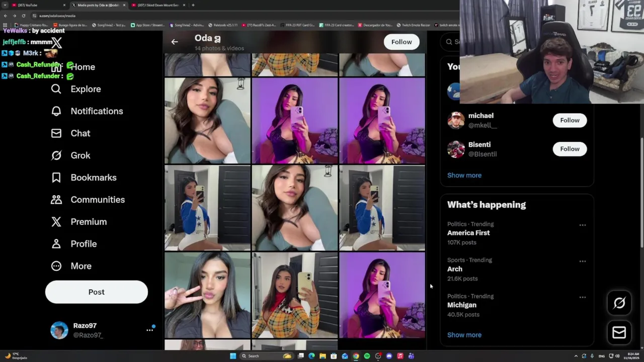Viewport: 644px width, 362px height.
Task: Expand Show more under who to follow
Action: pyautogui.click(x=464, y=175)
